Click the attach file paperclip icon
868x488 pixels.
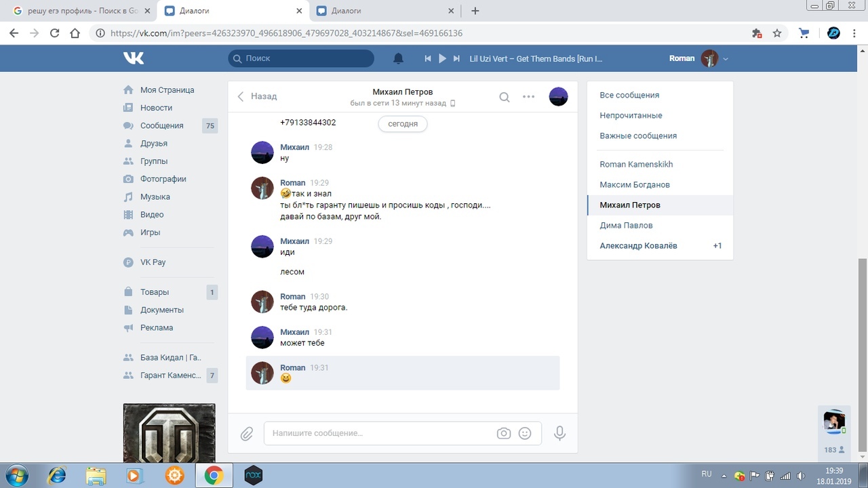247,433
